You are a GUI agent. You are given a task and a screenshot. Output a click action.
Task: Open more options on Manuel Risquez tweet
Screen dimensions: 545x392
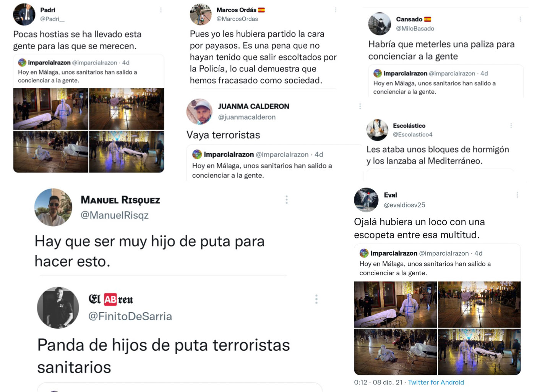(287, 199)
